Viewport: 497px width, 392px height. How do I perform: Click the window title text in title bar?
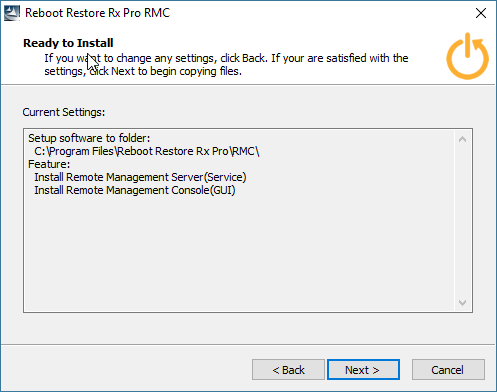coord(98,13)
